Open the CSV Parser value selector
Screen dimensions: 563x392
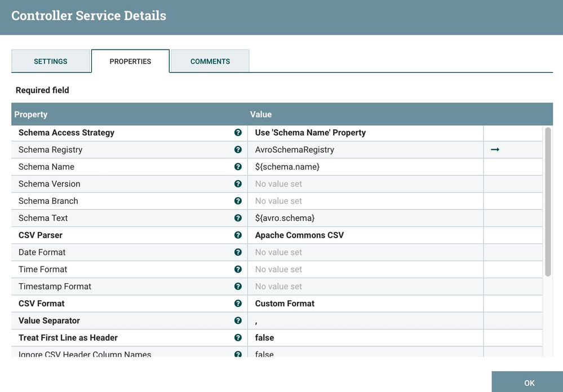(x=365, y=235)
